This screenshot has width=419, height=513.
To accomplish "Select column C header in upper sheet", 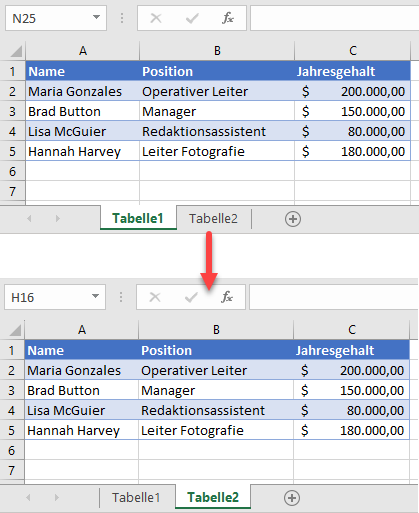I will coord(353,51).
